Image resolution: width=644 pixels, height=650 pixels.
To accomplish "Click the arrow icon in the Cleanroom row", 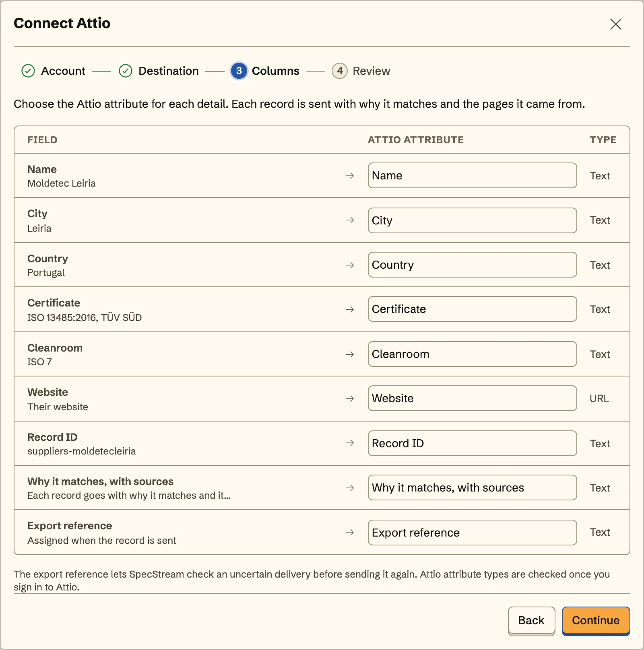I will [x=350, y=354].
